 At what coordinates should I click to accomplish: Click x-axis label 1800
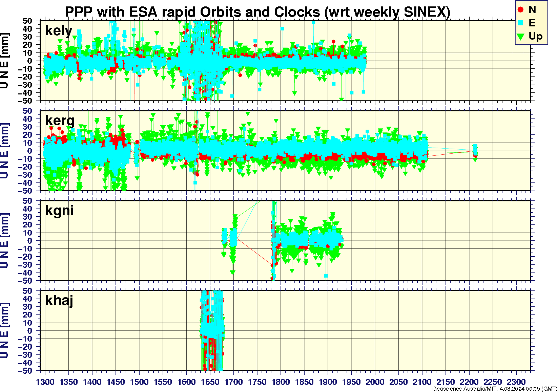click(x=281, y=382)
